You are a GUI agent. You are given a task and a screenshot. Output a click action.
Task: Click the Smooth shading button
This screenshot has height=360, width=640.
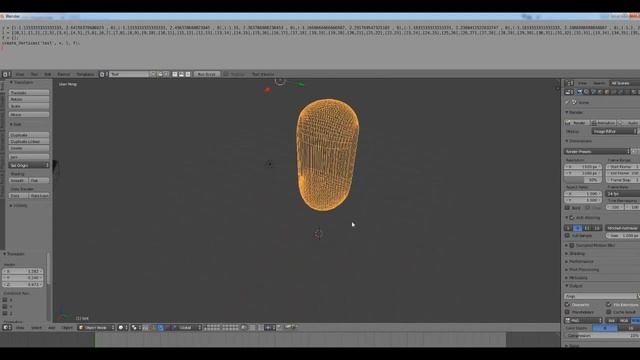coord(18,180)
